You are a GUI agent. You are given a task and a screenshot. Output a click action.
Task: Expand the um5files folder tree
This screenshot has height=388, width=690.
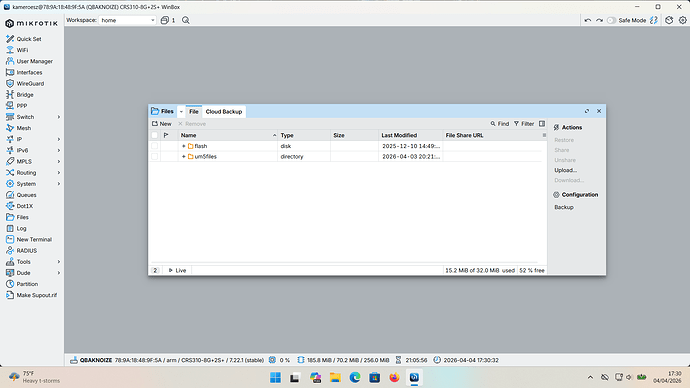point(184,157)
